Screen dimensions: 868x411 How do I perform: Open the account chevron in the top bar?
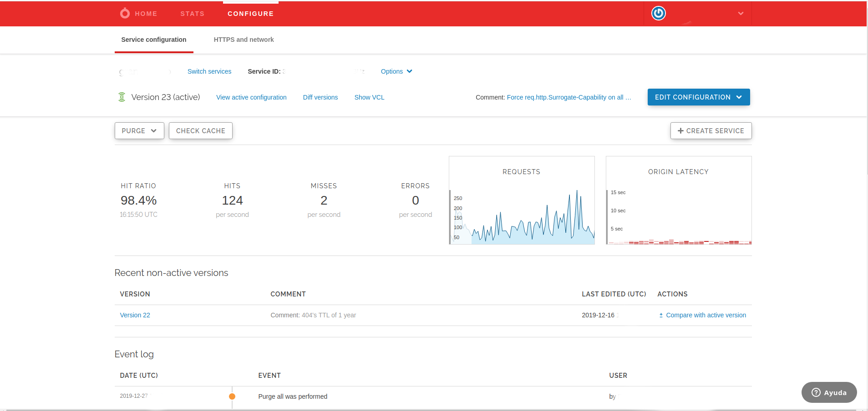click(x=740, y=13)
